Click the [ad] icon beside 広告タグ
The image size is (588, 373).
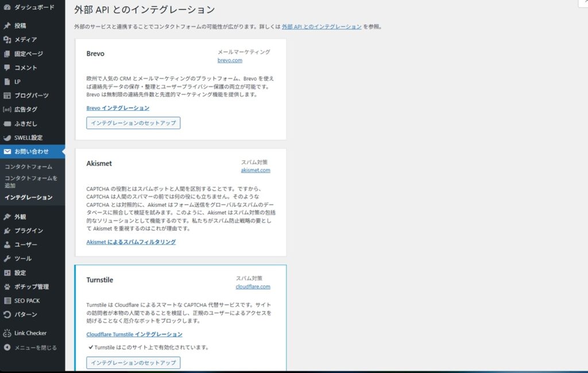click(x=7, y=110)
